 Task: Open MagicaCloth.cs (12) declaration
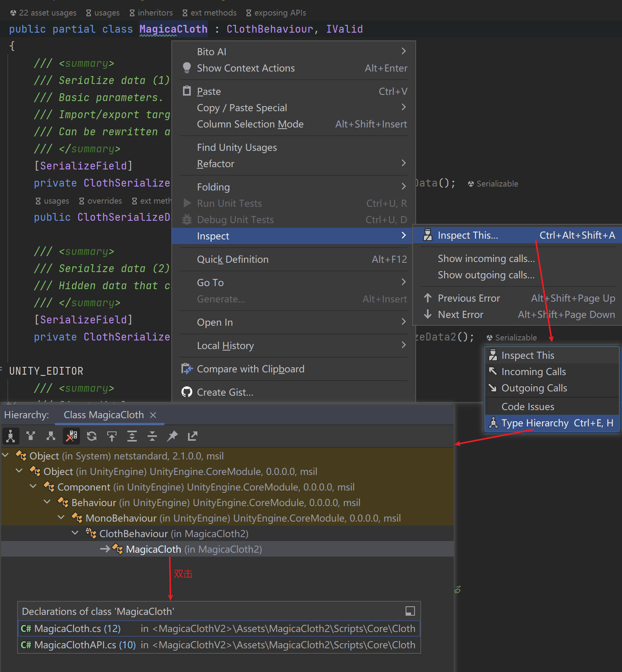(x=219, y=628)
